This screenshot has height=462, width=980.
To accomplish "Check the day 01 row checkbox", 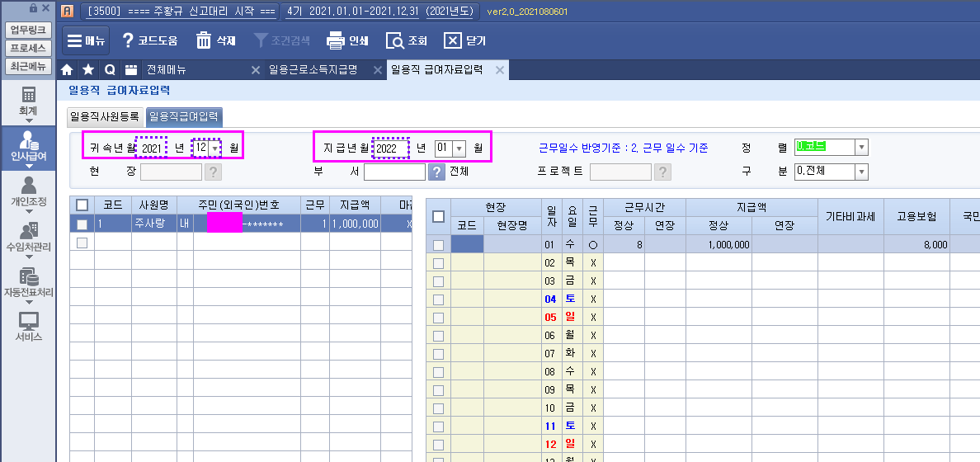I will pos(439,245).
